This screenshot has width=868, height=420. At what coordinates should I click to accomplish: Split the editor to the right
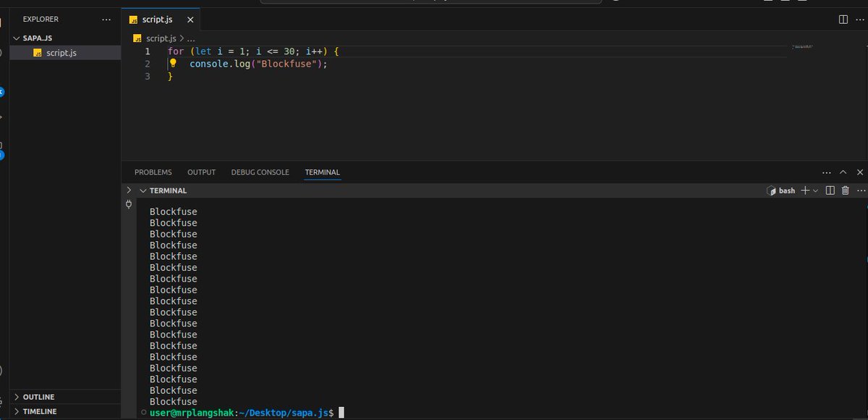843,20
